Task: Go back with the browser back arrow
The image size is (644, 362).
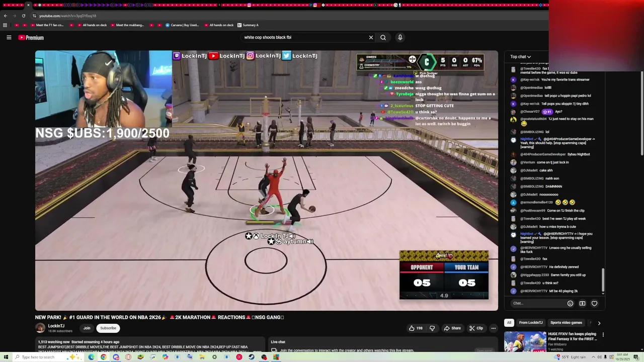Action: click(x=5, y=16)
